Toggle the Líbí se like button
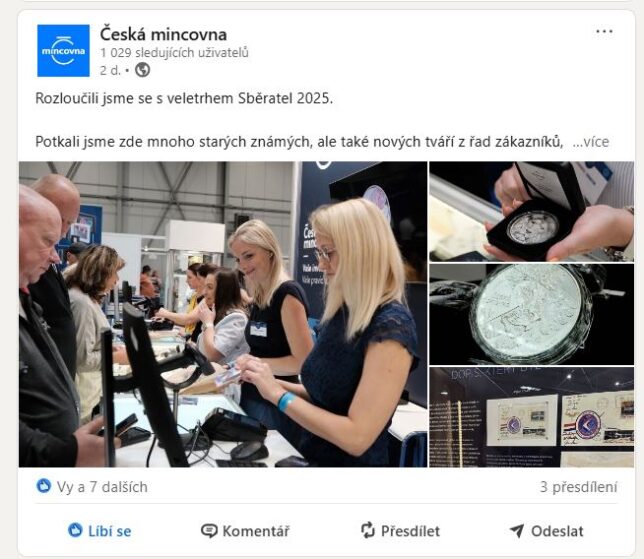This screenshot has height=559, width=644. (x=99, y=531)
